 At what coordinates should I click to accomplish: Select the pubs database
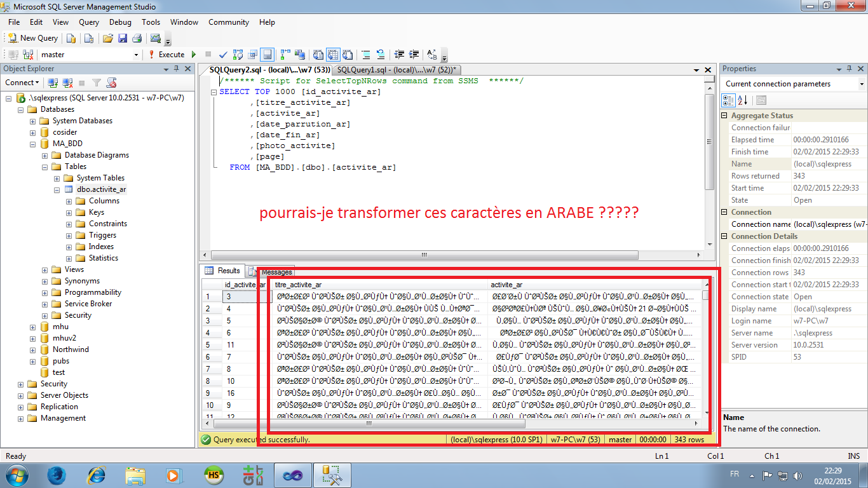(61, 361)
